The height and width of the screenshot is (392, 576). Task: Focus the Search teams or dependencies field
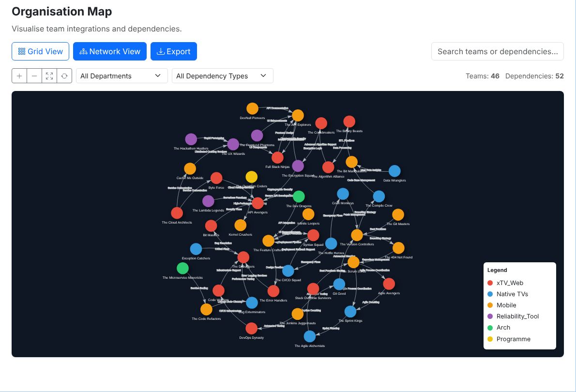coord(498,51)
